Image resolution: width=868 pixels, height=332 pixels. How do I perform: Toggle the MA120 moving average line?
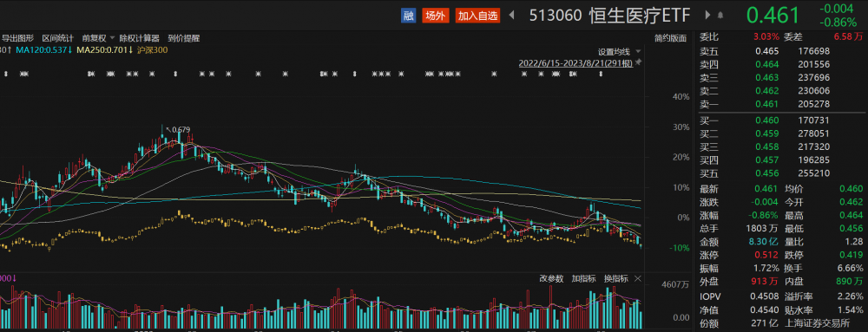pos(44,50)
